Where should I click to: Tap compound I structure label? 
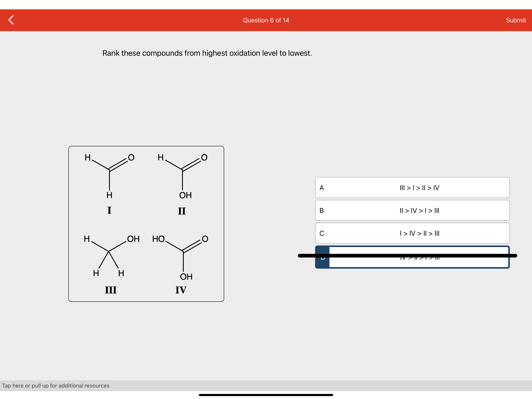click(109, 210)
